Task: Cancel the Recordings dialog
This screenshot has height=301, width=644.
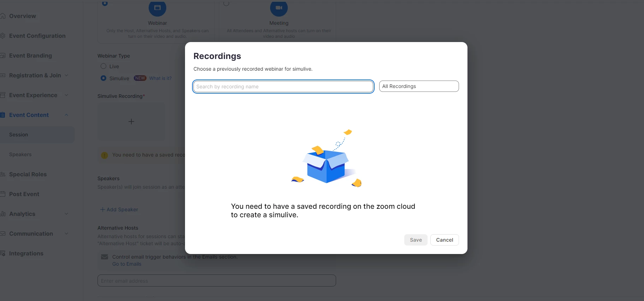Action: (445, 240)
